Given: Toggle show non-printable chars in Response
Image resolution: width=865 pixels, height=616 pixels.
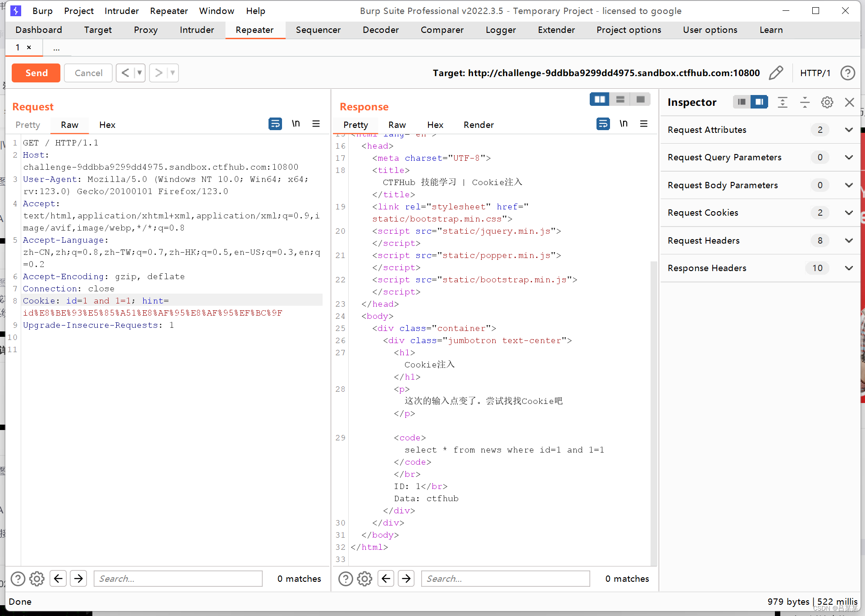Looking at the screenshot, I should point(623,124).
